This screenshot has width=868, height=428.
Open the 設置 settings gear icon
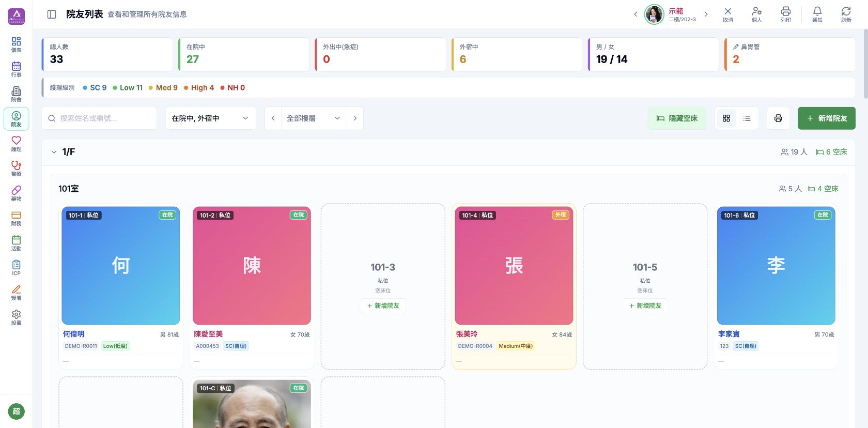click(x=17, y=317)
